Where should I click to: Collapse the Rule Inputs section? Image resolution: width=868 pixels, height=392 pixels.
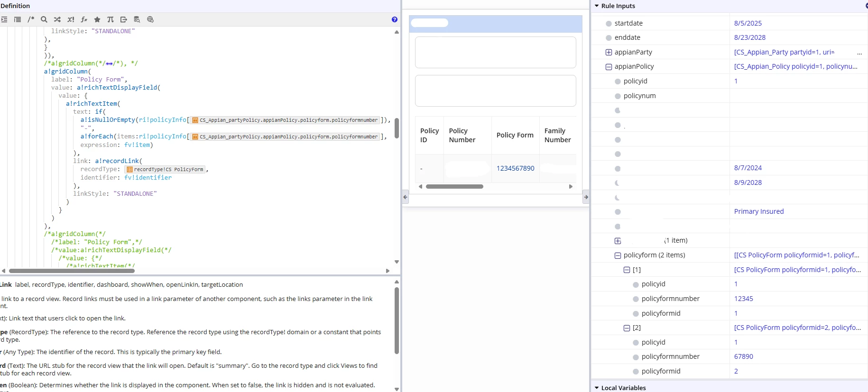pos(597,6)
